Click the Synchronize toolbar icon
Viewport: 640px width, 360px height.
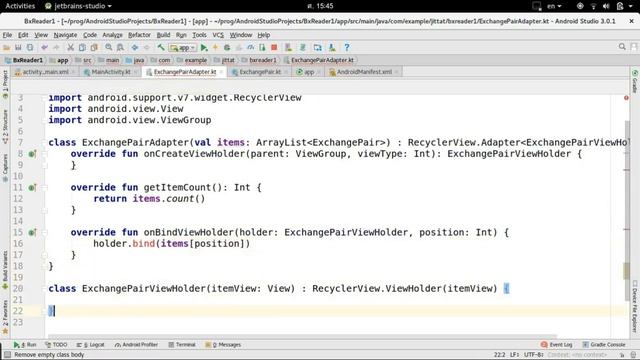pyautogui.click(x=30, y=47)
